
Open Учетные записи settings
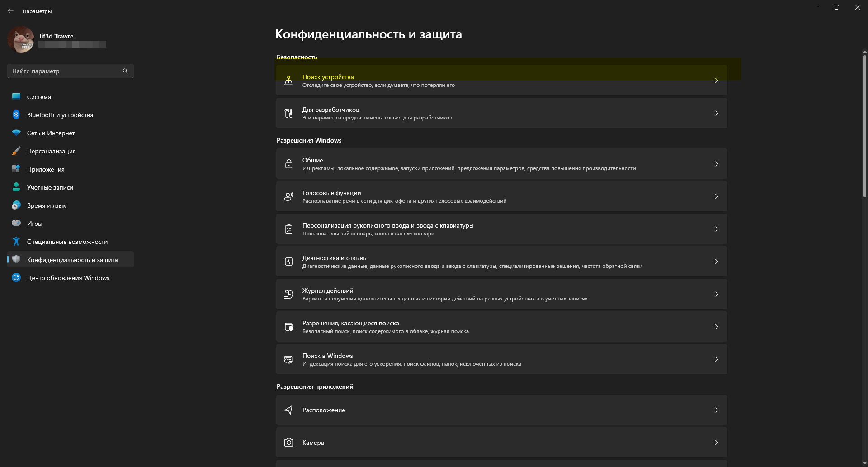(x=70, y=187)
